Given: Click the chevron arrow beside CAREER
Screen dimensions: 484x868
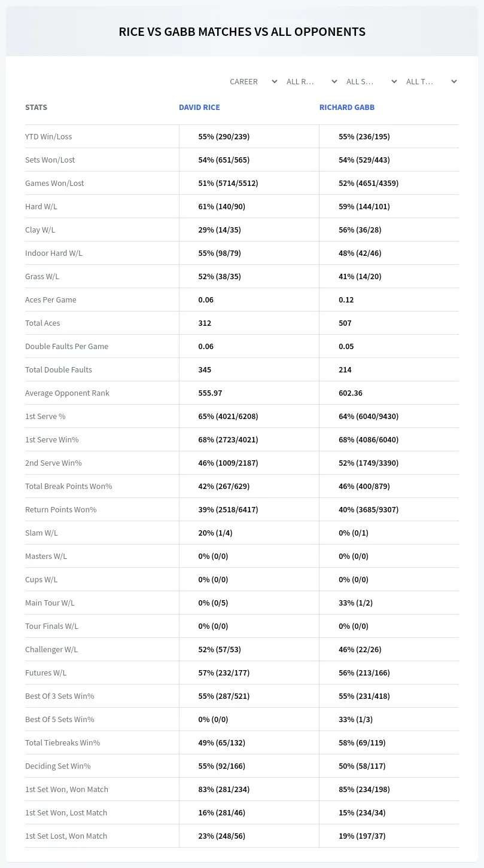Looking at the screenshot, I should tap(274, 81).
